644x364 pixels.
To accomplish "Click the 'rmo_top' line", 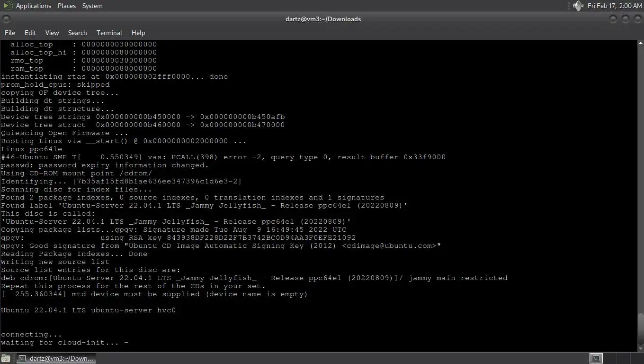I will point(83,60).
